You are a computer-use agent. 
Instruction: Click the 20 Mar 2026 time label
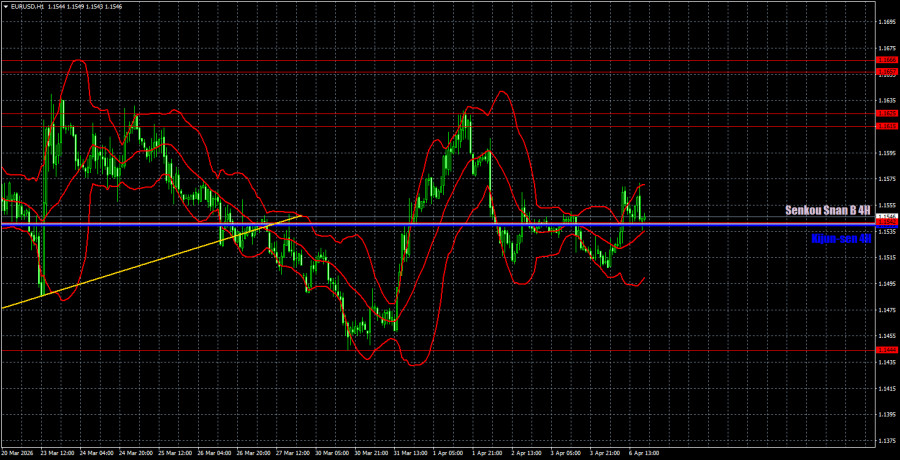[x=16, y=453]
